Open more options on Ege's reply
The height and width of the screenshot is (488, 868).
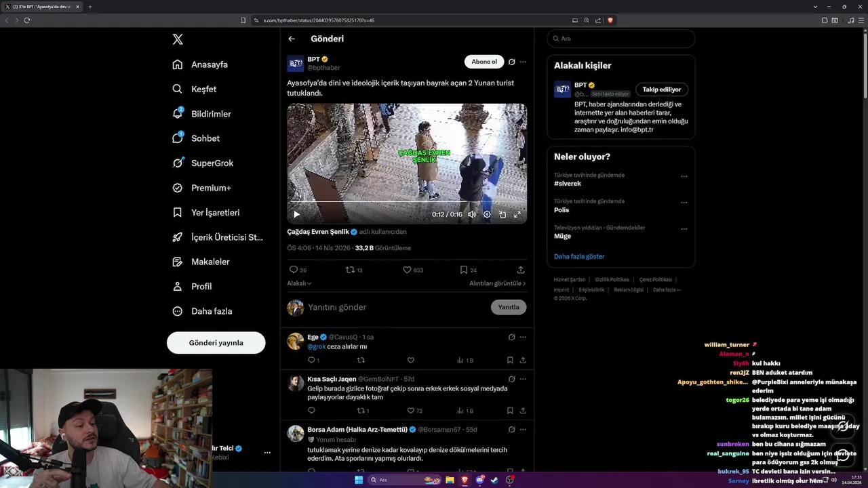click(x=523, y=337)
